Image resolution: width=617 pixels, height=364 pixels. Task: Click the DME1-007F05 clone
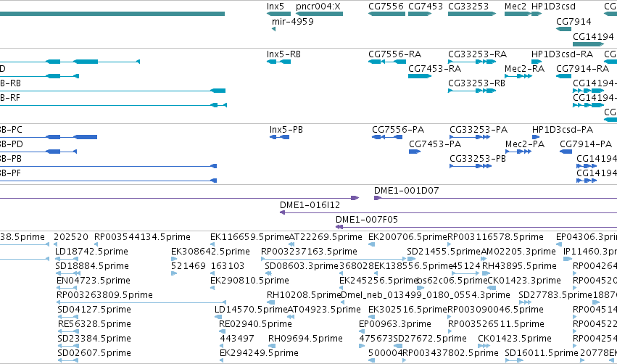coord(476,227)
